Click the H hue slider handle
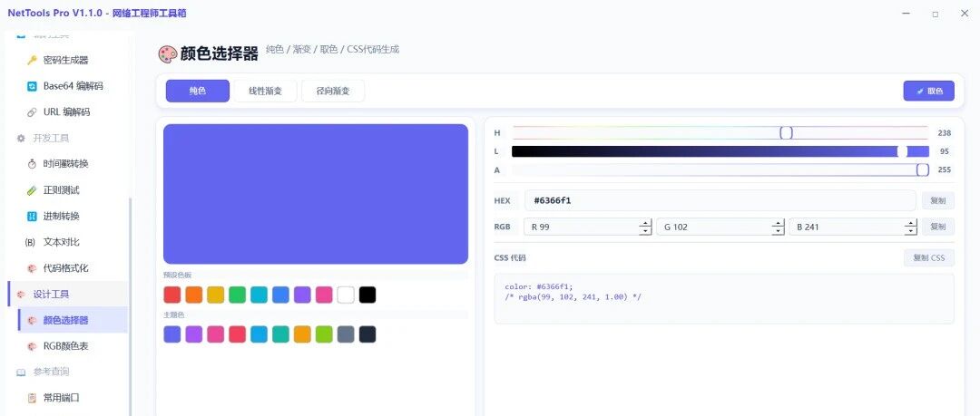980x416 pixels. [x=786, y=132]
